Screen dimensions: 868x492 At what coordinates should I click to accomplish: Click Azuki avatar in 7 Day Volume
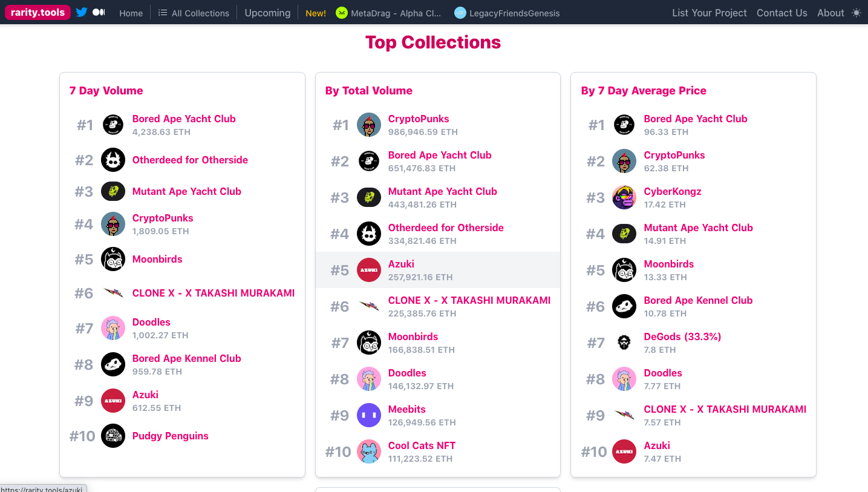point(113,401)
